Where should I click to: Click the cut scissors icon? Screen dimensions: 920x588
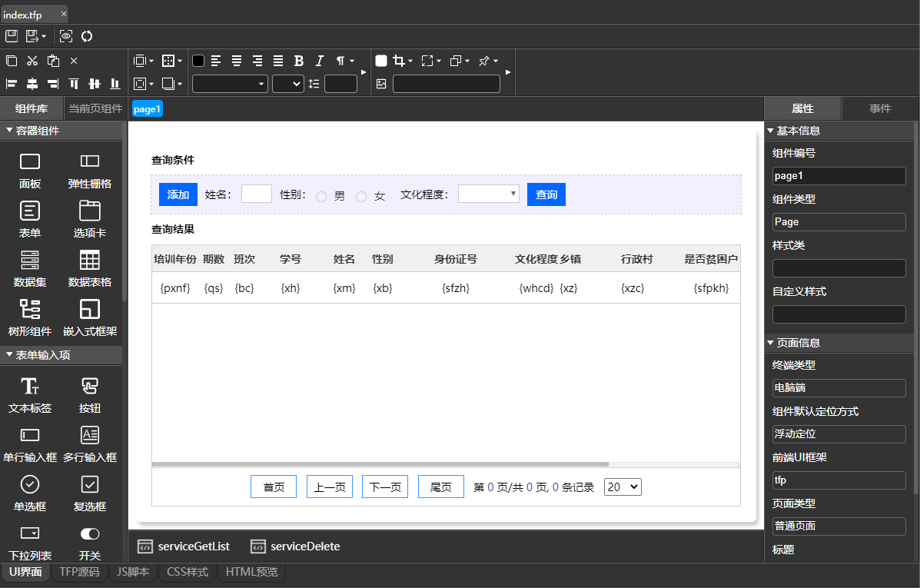[x=32, y=61]
